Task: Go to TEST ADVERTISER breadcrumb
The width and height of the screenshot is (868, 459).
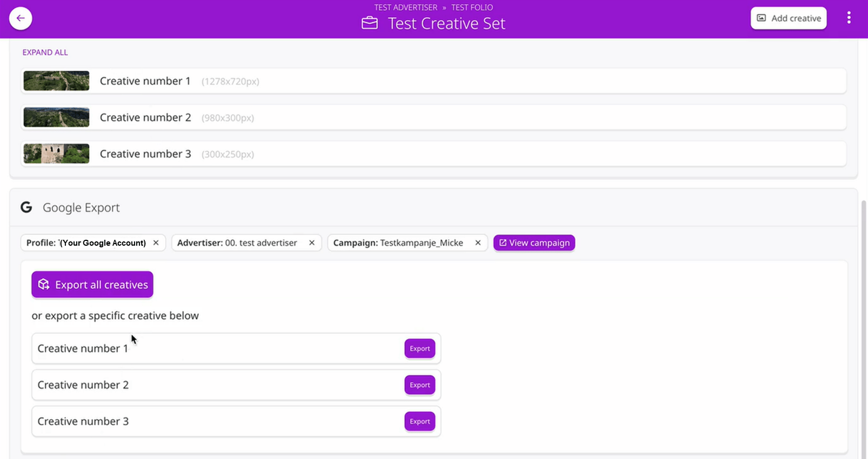Action: 405,8
